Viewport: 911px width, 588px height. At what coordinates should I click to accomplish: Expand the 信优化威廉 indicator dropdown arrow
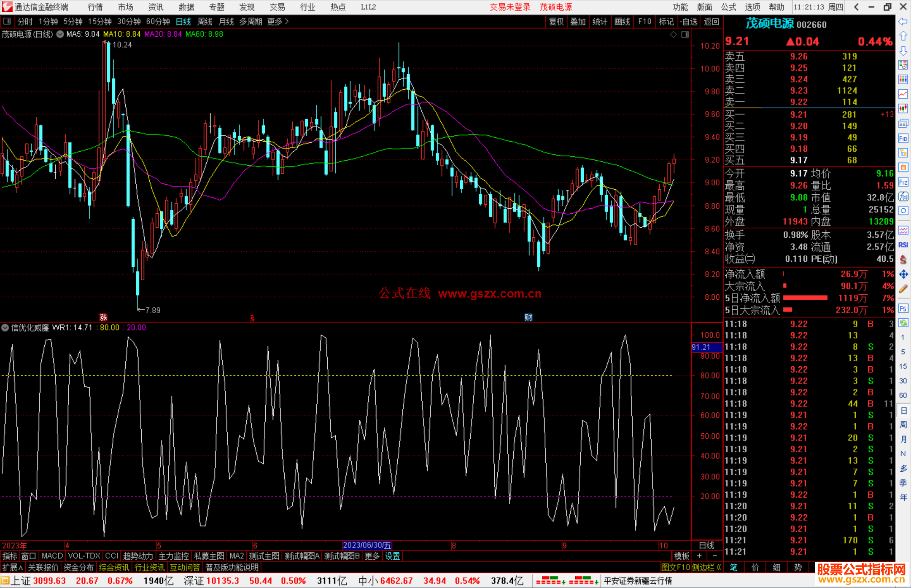click(x=5, y=328)
